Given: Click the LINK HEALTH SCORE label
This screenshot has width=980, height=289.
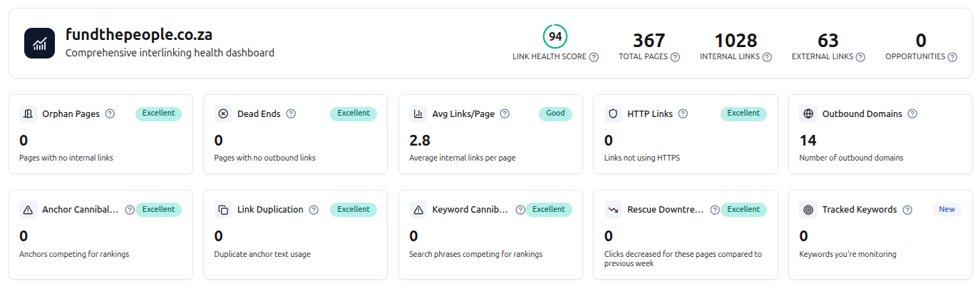Looking at the screenshot, I should (x=550, y=56).
